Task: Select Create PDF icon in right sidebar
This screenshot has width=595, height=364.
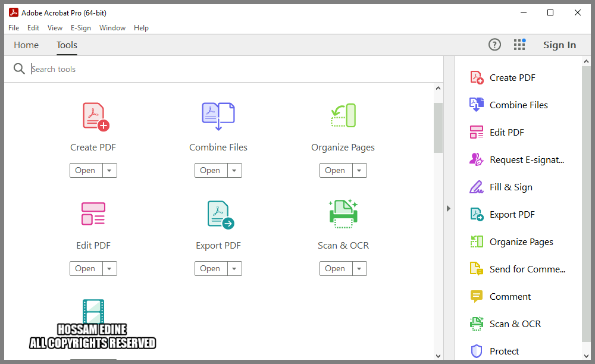Action: point(477,78)
